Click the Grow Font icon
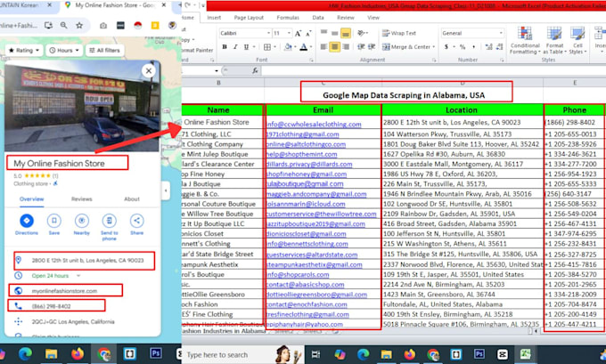Image resolution: width=606 pixels, height=364 pixels. click(298, 33)
